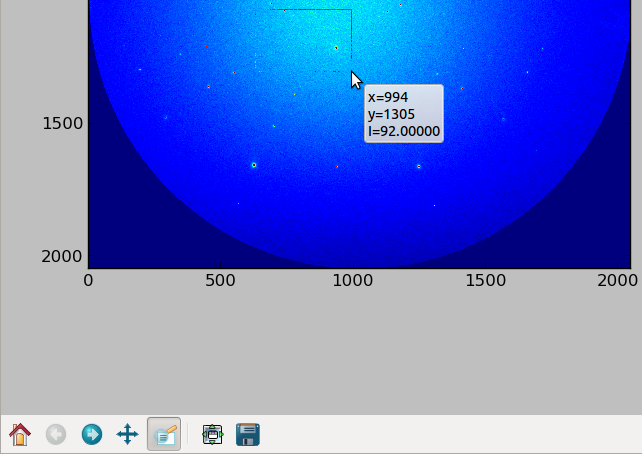The image size is (642, 454).
Task: Click the y=1305 line in the tooltip
Action: 391,114
